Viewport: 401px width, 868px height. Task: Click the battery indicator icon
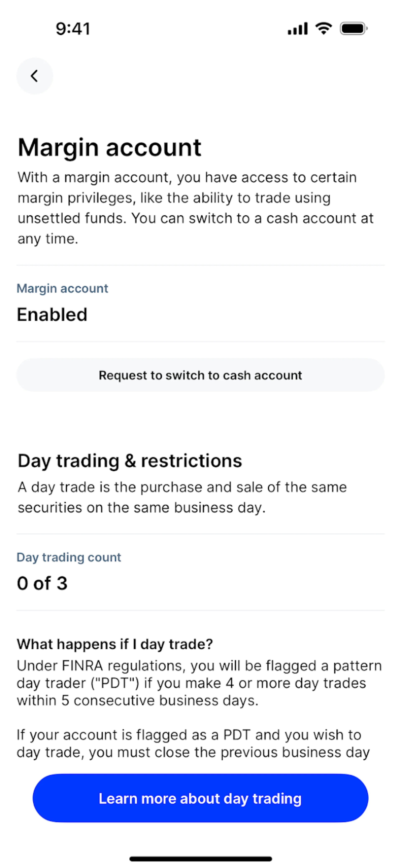tap(354, 29)
